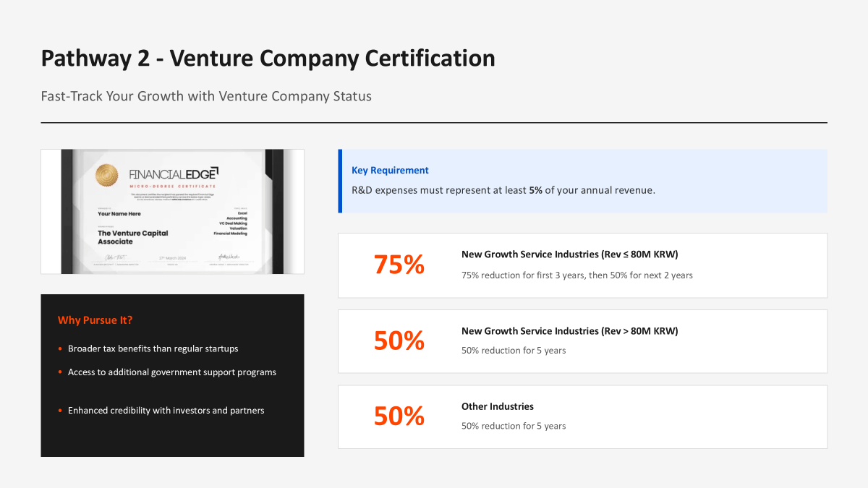Click '50% reduction for 5 years' under Other Industries
The height and width of the screenshot is (488, 868).
(x=513, y=427)
